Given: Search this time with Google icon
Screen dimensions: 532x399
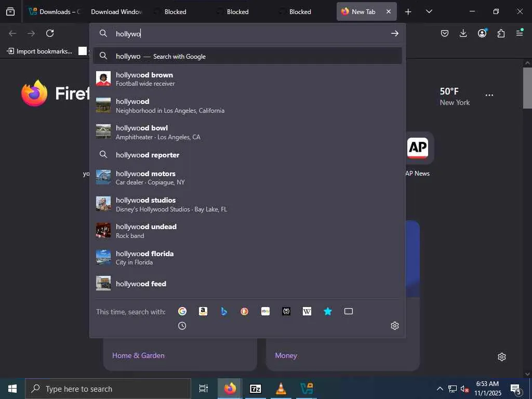Looking at the screenshot, I should (182, 311).
